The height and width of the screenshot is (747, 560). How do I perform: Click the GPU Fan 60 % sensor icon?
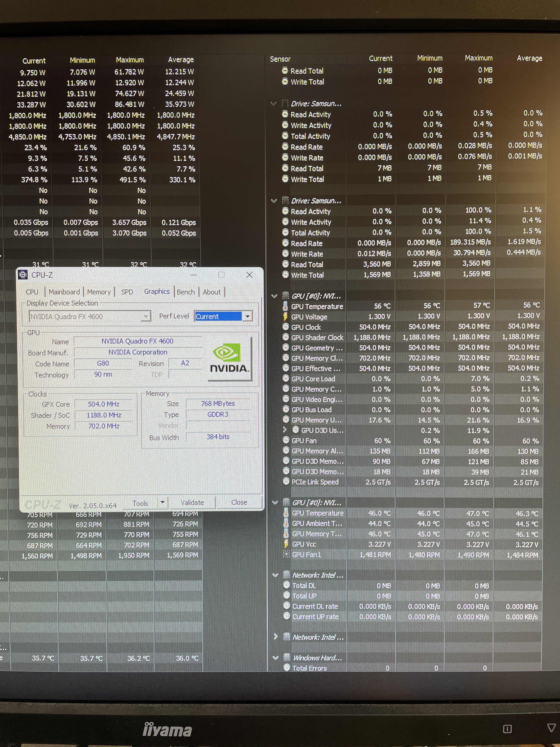click(286, 440)
